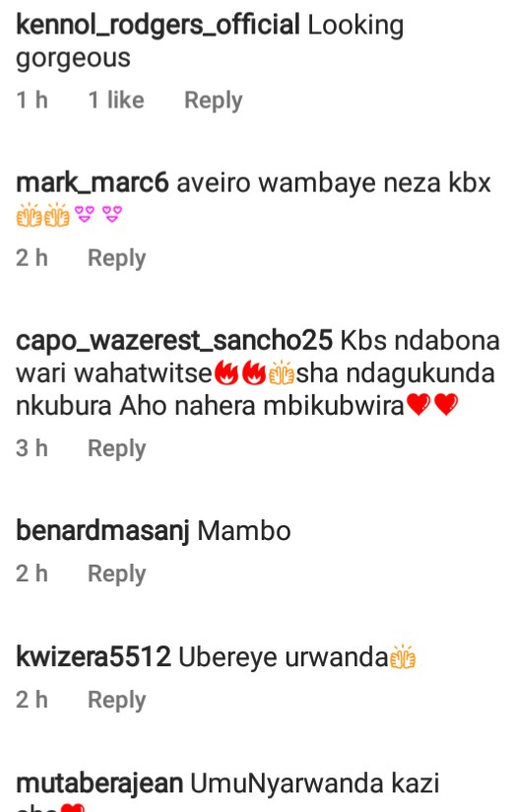The image size is (514, 812).
Task: Reply to kennol_rodgers_official's Looking gorgeous comment
Action: pos(214,101)
